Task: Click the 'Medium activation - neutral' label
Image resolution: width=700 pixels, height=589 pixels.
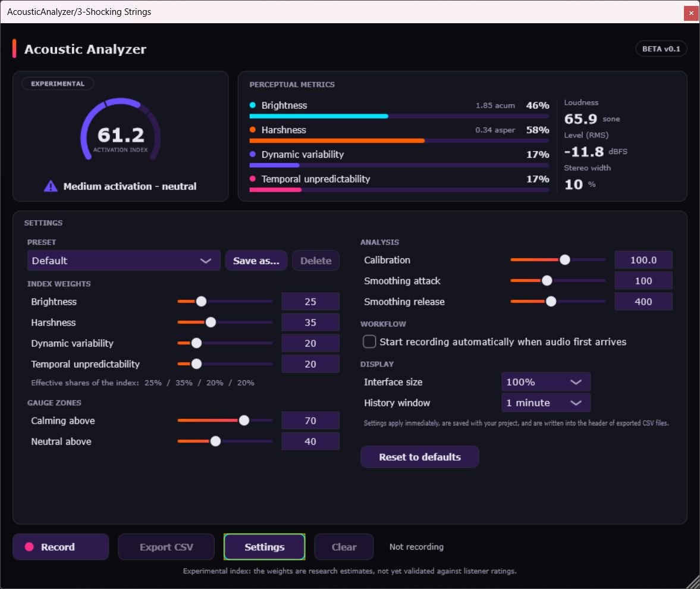Action: (x=130, y=186)
